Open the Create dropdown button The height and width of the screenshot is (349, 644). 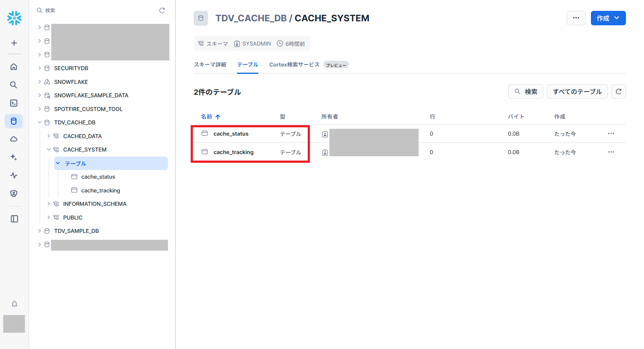tap(608, 18)
